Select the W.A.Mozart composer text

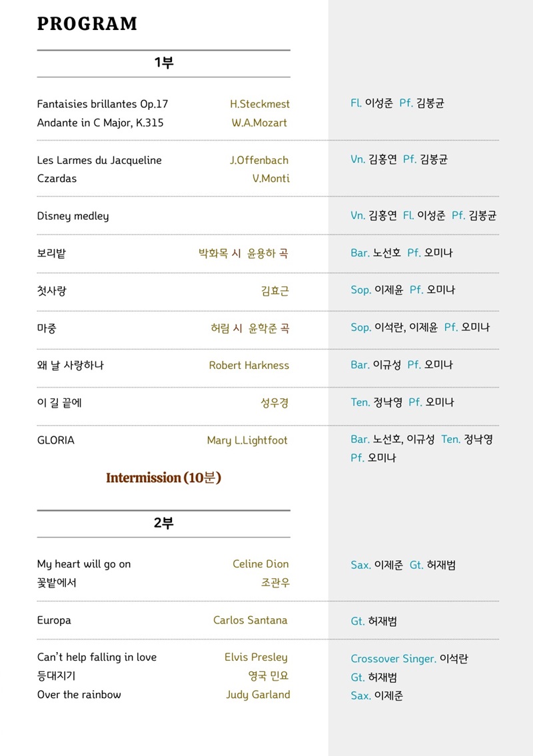[x=259, y=123]
